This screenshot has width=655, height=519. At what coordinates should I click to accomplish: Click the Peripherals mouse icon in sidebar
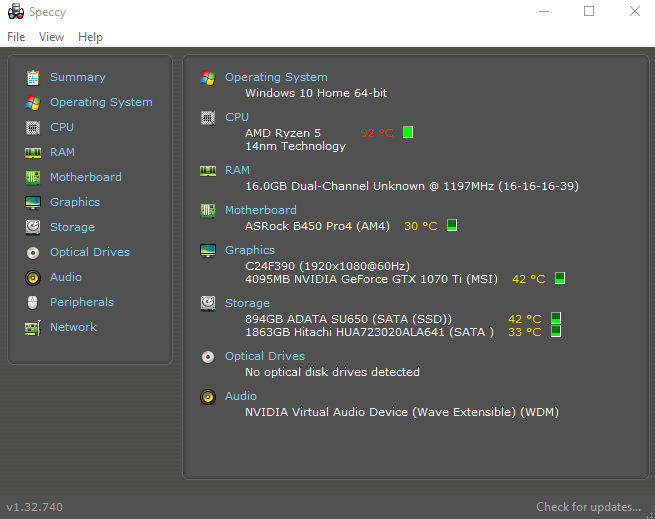33,303
